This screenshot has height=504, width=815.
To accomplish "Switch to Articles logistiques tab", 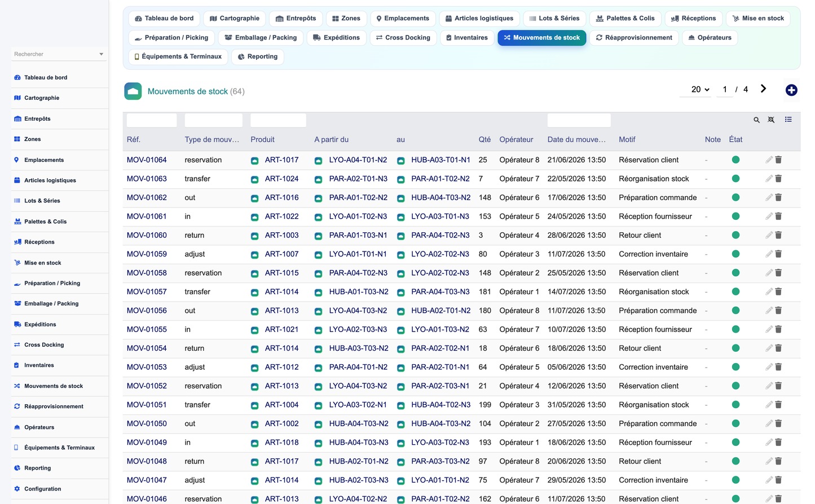I will coord(479,19).
